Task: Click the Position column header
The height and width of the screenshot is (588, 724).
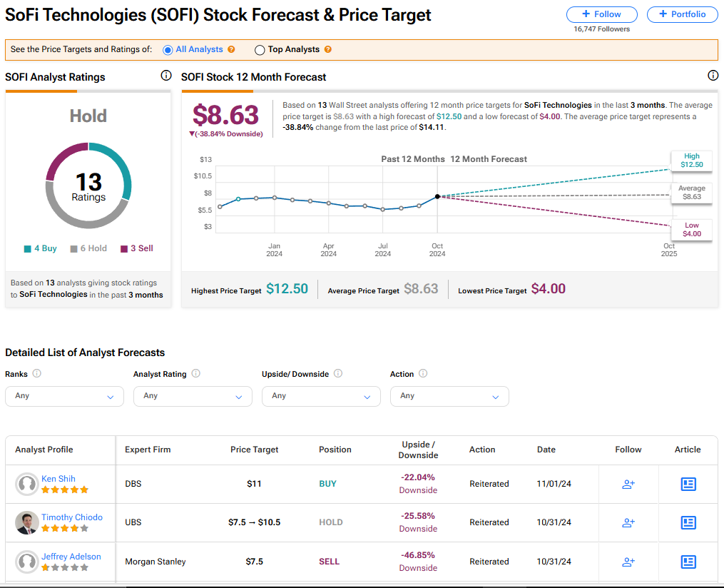Action: [x=335, y=450]
